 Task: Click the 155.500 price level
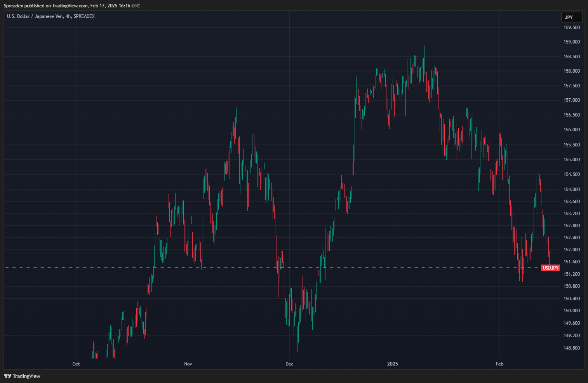(572, 145)
